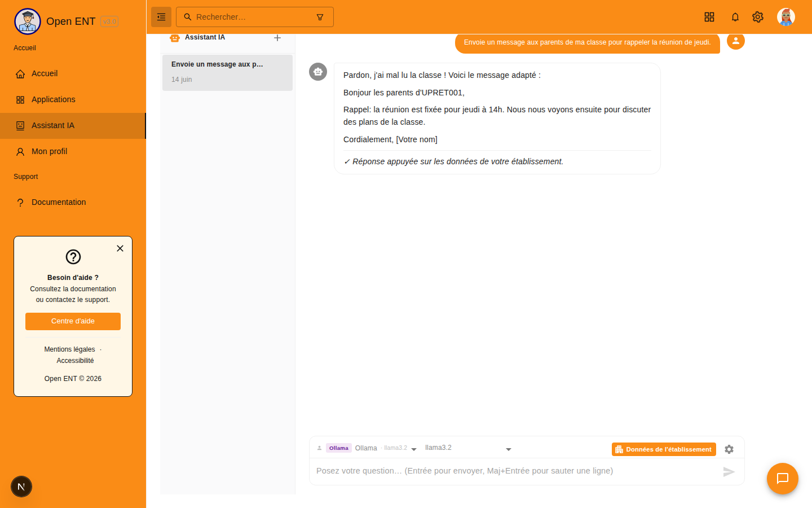812x508 pixels.
Task: Click the Ollama purple tag
Action: pyautogui.click(x=339, y=448)
